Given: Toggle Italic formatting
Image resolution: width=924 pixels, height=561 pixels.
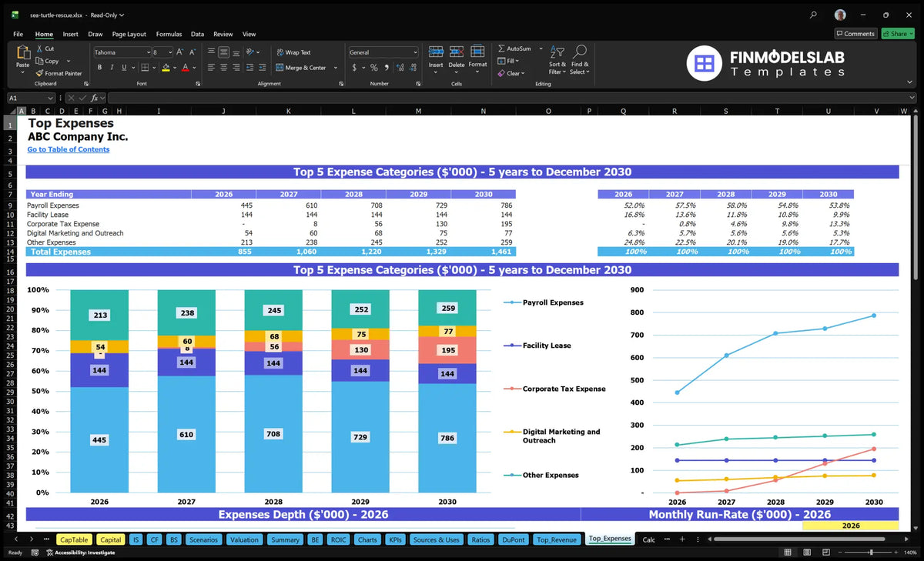Looking at the screenshot, I should (x=112, y=68).
